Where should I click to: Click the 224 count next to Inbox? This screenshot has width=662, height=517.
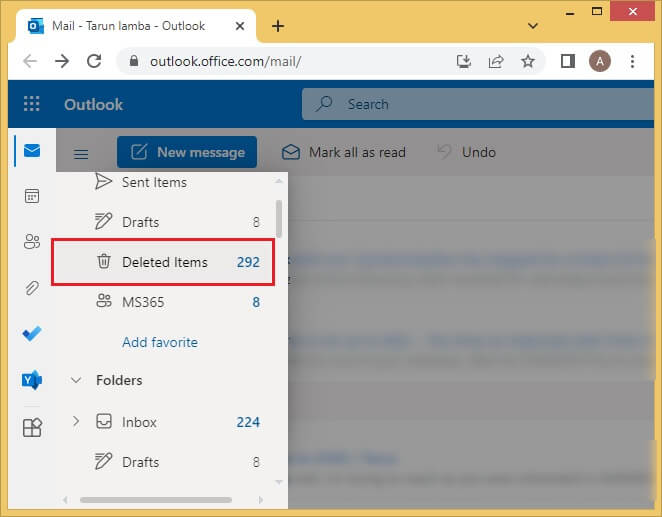248,422
